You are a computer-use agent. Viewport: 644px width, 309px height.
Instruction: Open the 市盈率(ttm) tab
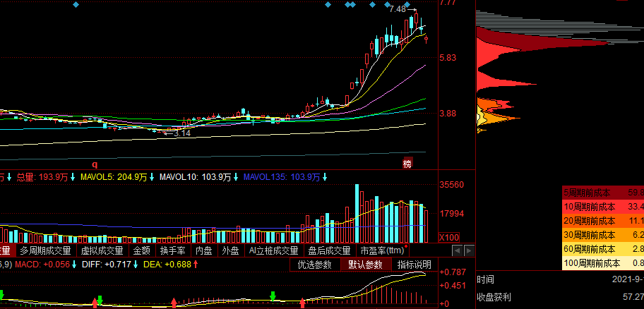(383, 250)
